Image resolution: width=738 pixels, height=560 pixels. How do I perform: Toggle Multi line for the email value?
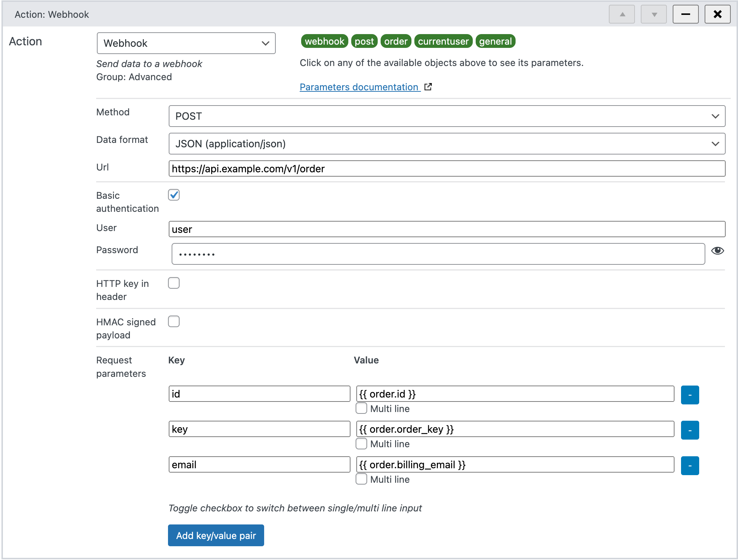tap(361, 479)
